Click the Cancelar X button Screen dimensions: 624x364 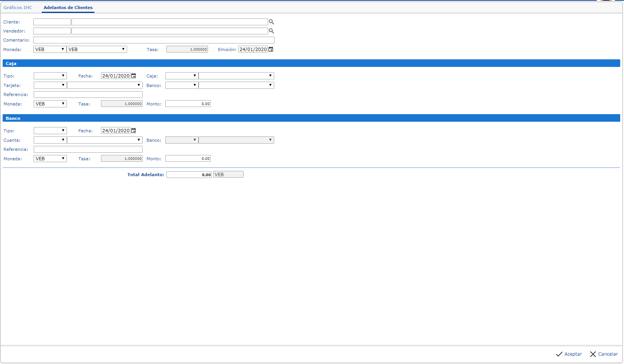(x=604, y=354)
